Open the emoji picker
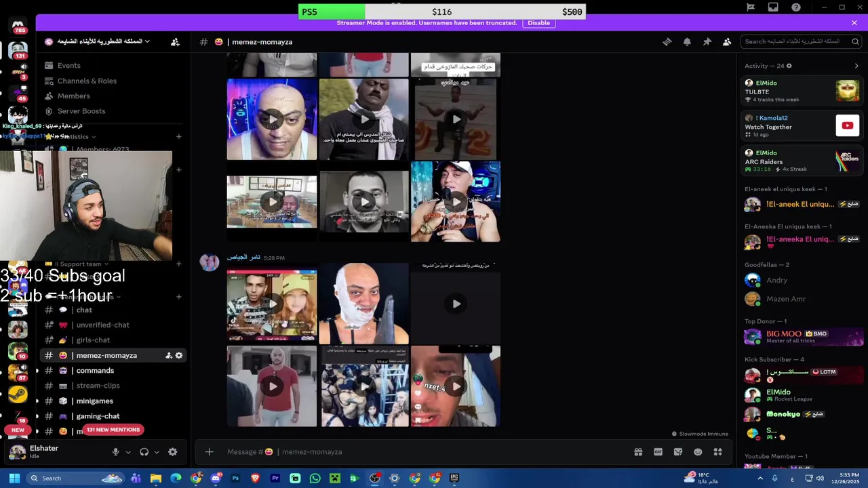 tap(698, 452)
